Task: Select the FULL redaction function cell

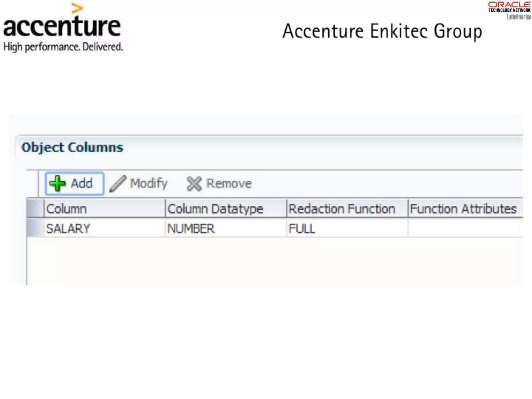Action: 347,228
